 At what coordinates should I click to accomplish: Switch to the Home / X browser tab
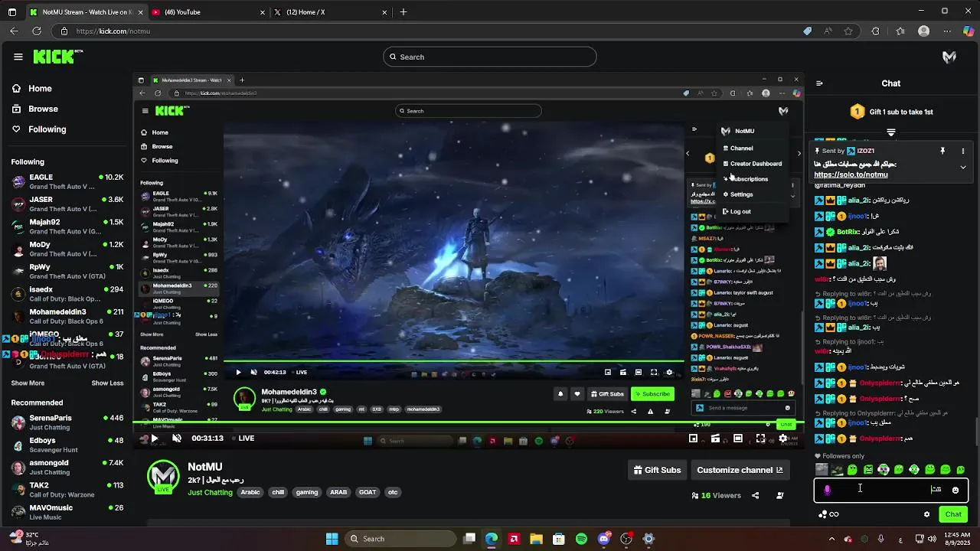point(331,12)
